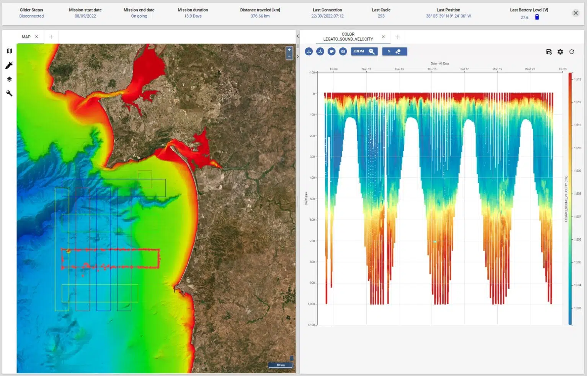Click the color palette chart icon
This screenshot has height=376, width=588.
click(x=332, y=52)
